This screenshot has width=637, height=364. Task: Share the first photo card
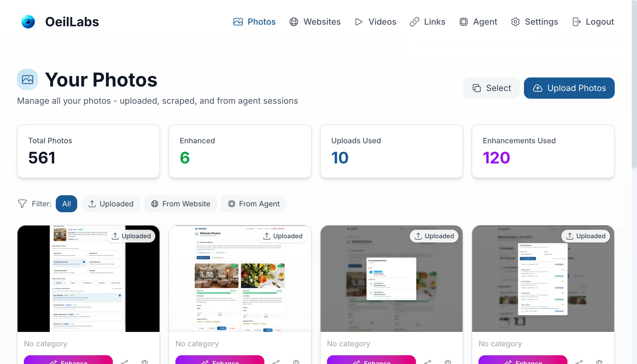pos(124,362)
